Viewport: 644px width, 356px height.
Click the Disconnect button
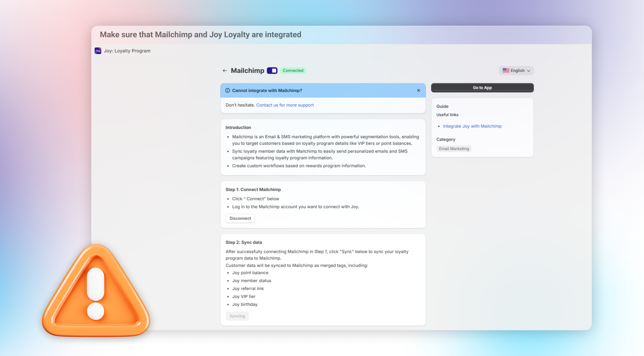(240, 218)
